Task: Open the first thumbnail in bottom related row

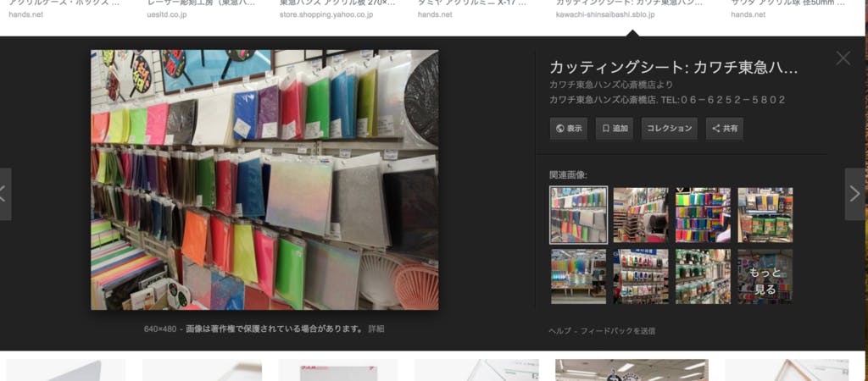Action: point(578,276)
